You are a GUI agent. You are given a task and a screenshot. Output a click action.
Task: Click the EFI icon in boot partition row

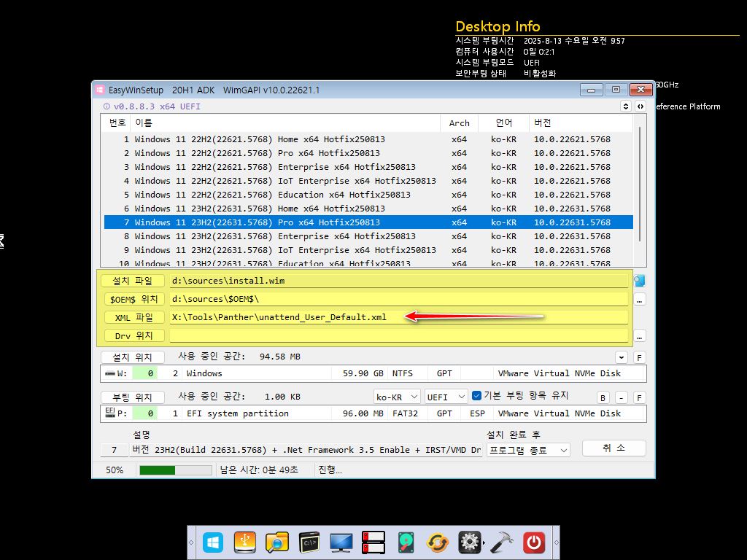click(x=110, y=413)
